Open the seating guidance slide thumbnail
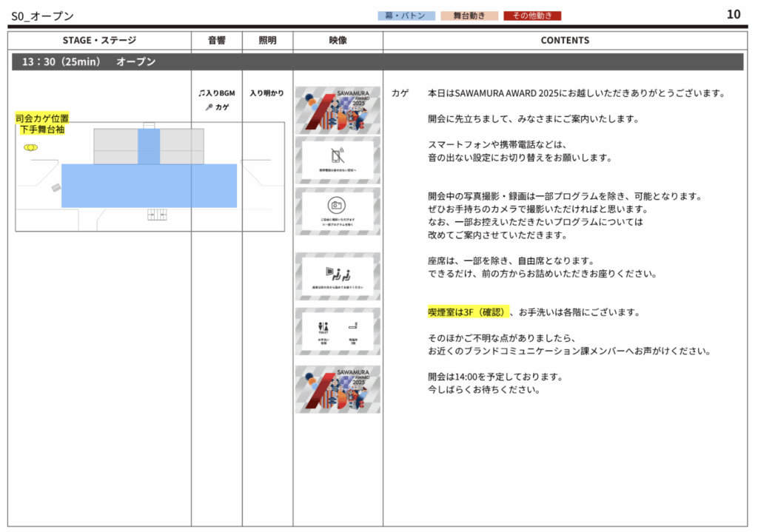Image resolution: width=758 pixels, height=532 pixels. click(338, 277)
